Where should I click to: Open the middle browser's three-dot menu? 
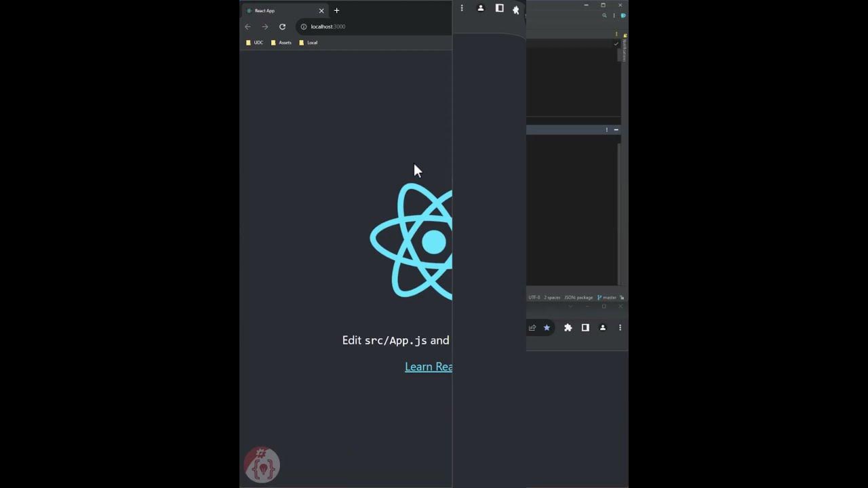point(462,8)
